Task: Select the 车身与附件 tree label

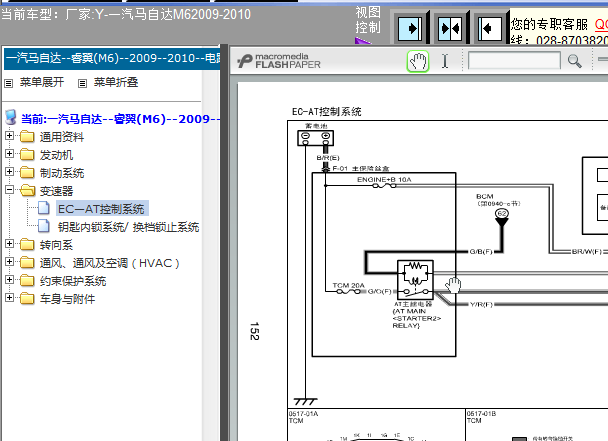Action: (67, 299)
